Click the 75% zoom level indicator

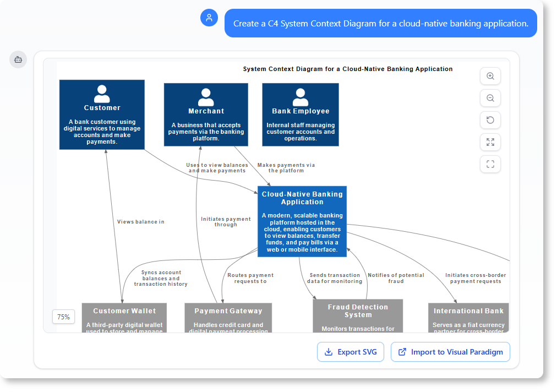(63, 317)
